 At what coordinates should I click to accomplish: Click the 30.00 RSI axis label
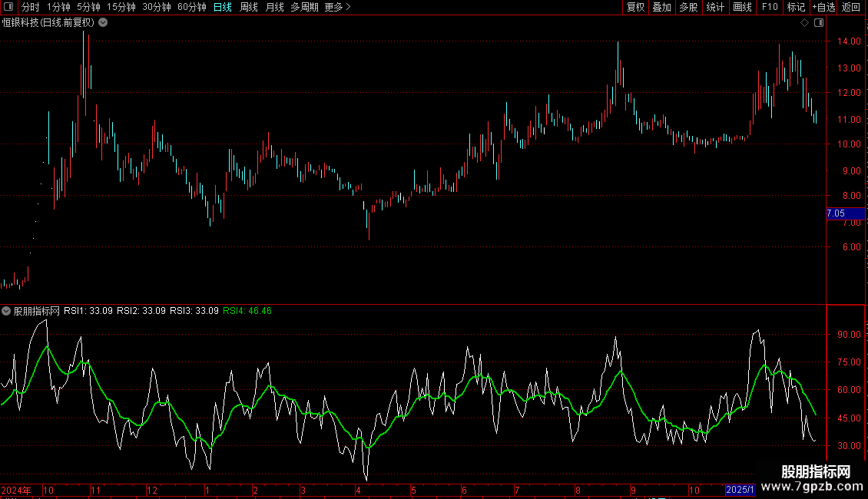[x=849, y=446]
